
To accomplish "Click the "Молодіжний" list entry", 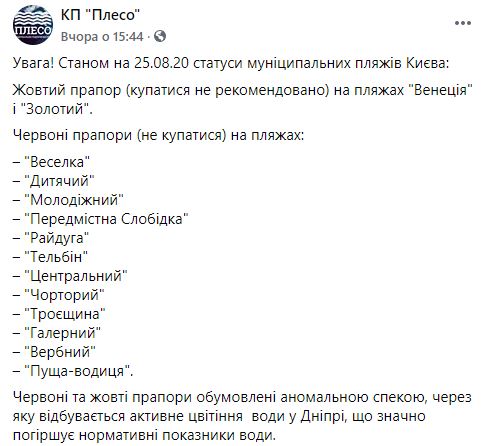I will (x=68, y=200).
